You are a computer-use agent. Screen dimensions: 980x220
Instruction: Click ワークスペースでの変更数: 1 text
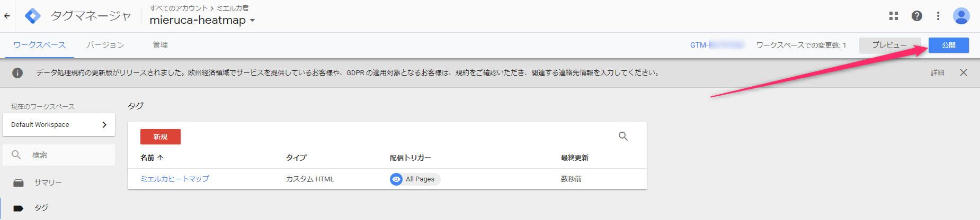(x=801, y=45)
